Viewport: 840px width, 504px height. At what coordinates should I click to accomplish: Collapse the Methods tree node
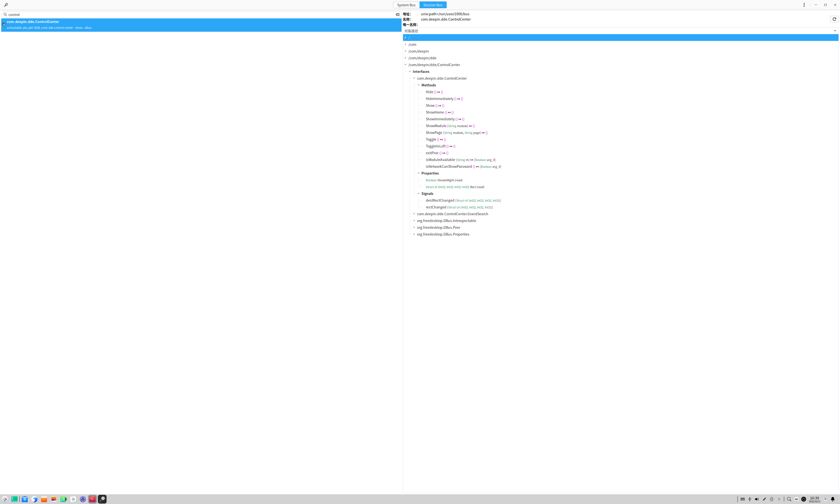(x=419, y=85)
